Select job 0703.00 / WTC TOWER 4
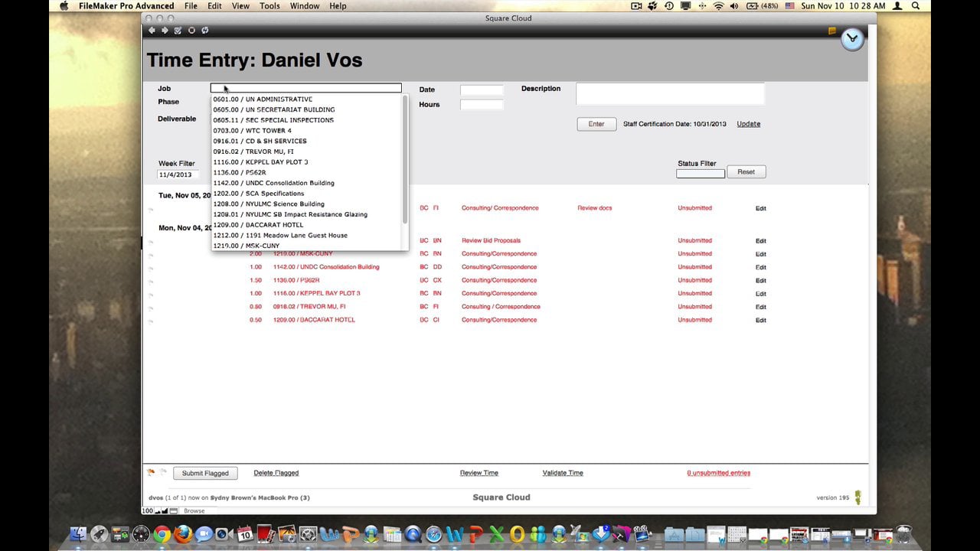This screenshot has width=980, height=551. coord(306,131)
